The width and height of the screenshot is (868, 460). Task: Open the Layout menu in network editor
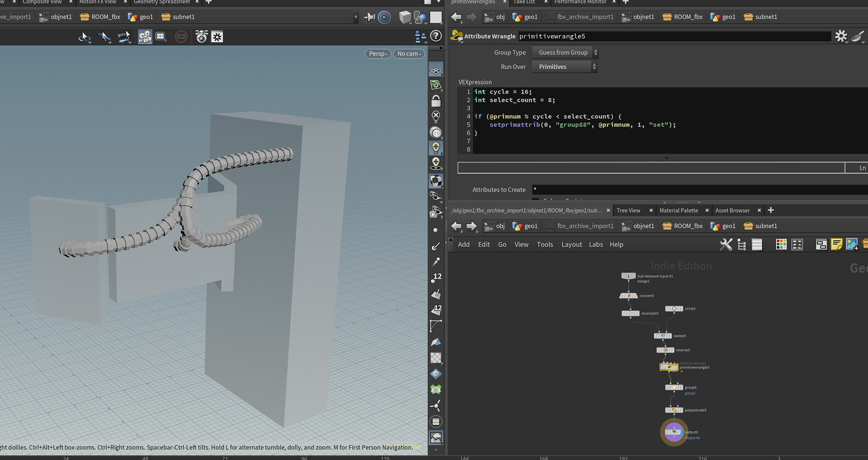pos(571,244)
